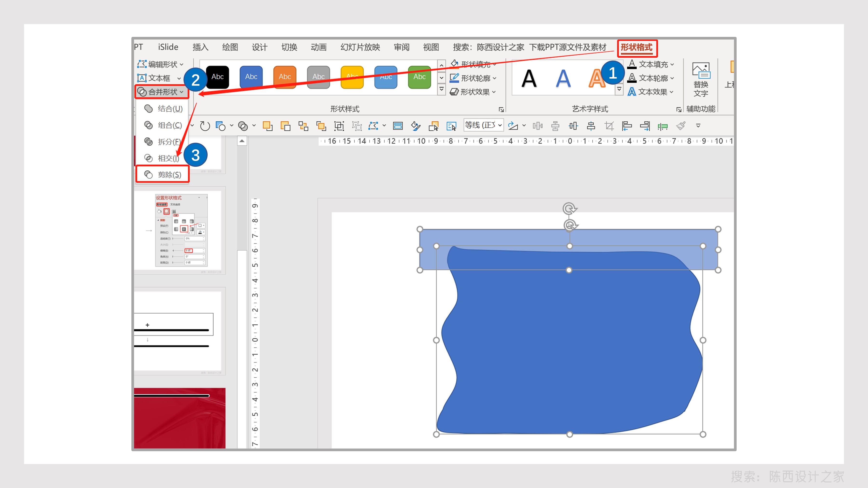Click the format painter brush icon
This screenshot has width=868, height=488.
click(x=680, y=126)
